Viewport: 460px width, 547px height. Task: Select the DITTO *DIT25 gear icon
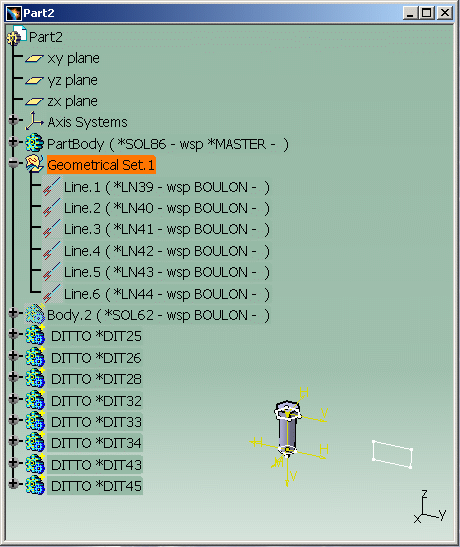click(35, 336)
